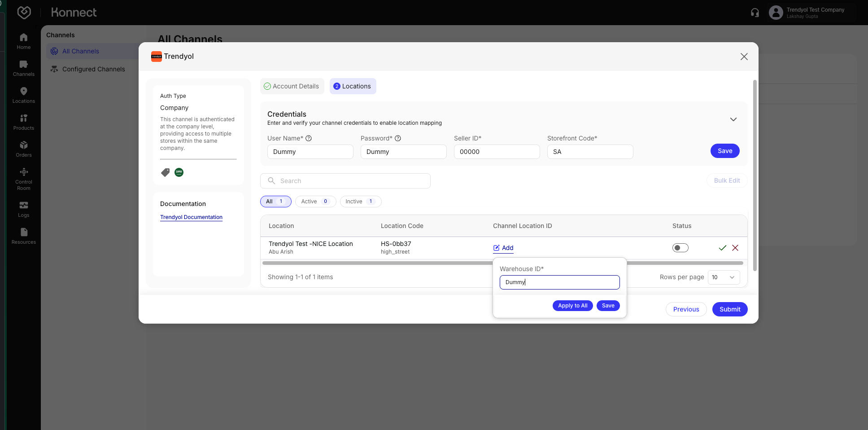Screen dimensions: 868x430
Task: Click the search magnifier icon
Action: [271, 180]
